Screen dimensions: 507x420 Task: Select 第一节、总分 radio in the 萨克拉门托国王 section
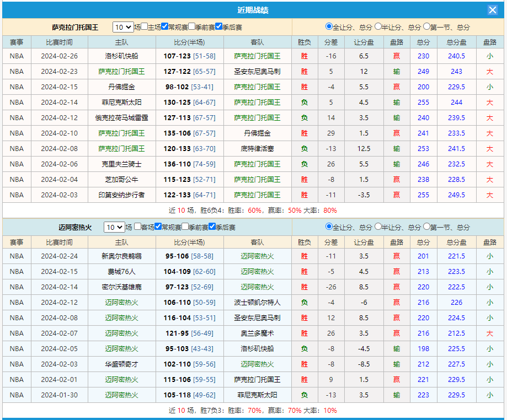(x=427, y=26)
